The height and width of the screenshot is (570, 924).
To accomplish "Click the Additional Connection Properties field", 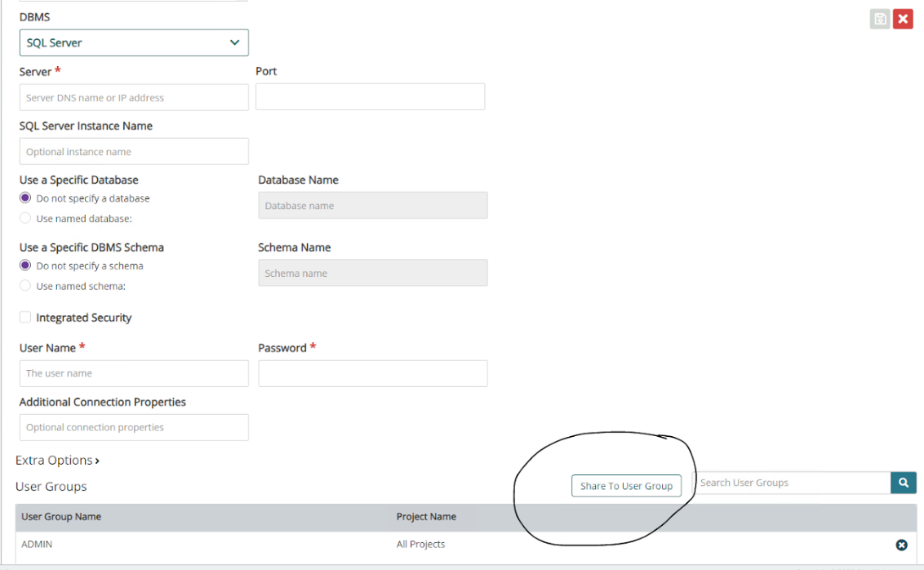I will tap(134, 427).
